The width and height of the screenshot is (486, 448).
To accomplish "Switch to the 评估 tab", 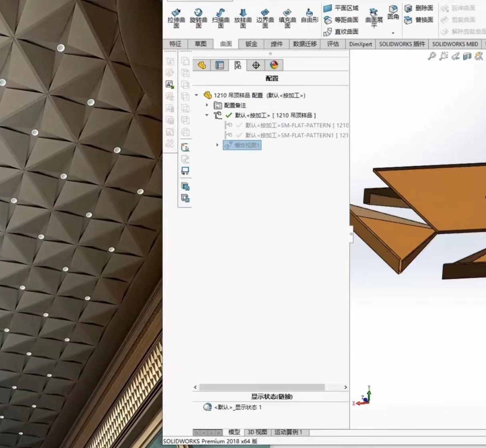I will 333,44.
